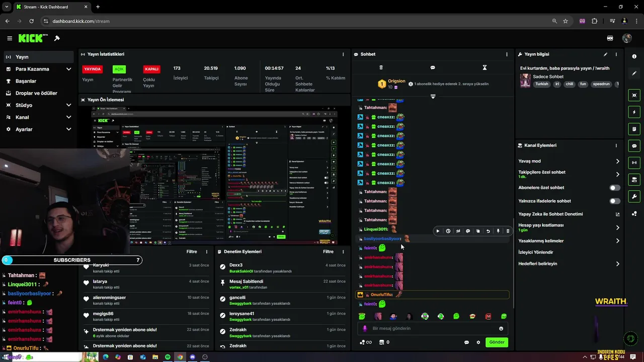644x362 pixels.
Task: Click the chat bubble icon in Sohbet toolbar
Action: (433, 67)
